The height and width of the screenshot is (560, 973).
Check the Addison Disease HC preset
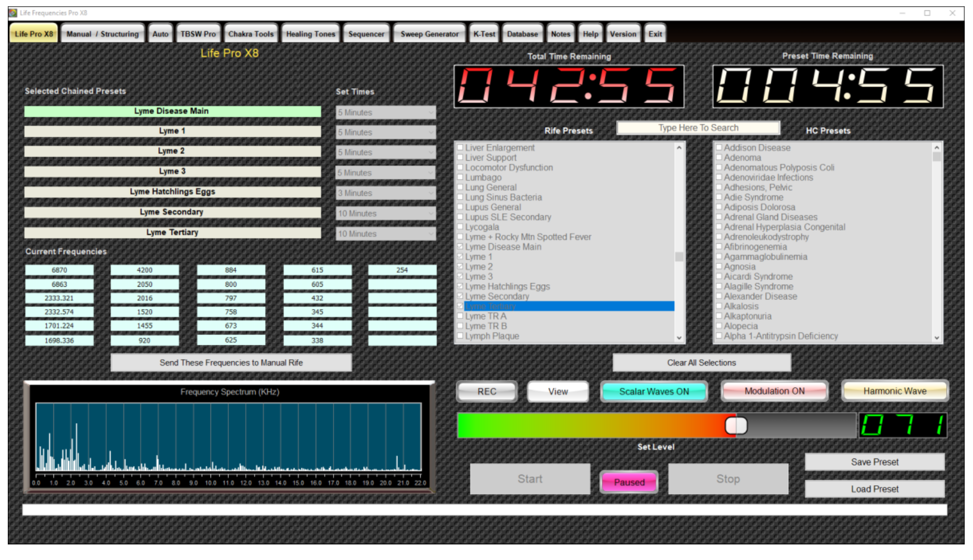point(719,147)
